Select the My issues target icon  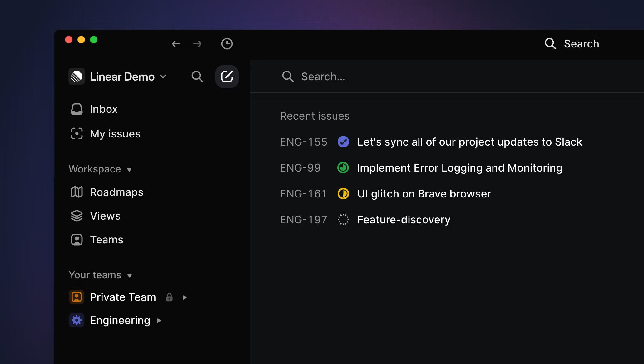[x=77, y=133]
